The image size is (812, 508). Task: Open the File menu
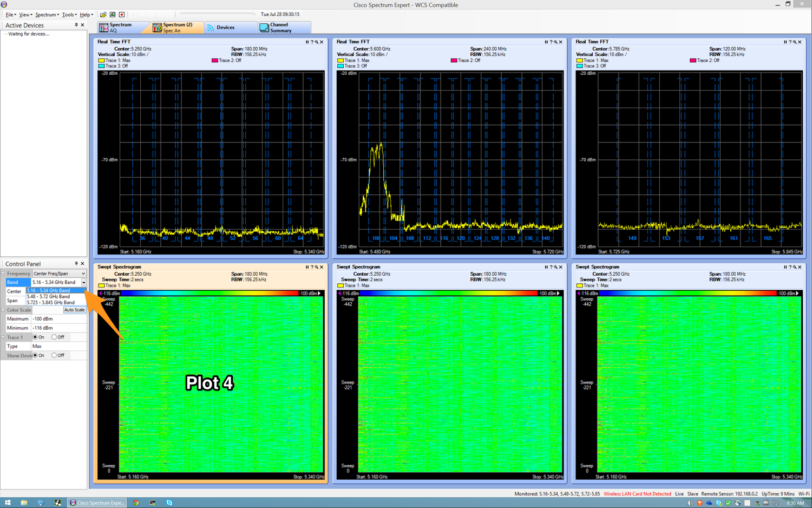tap(11, 15)
